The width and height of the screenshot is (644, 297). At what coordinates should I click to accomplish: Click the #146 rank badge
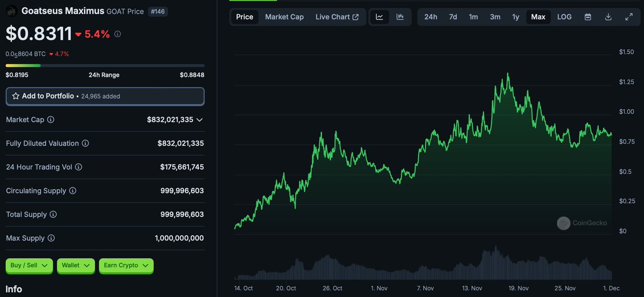point(158,11)
